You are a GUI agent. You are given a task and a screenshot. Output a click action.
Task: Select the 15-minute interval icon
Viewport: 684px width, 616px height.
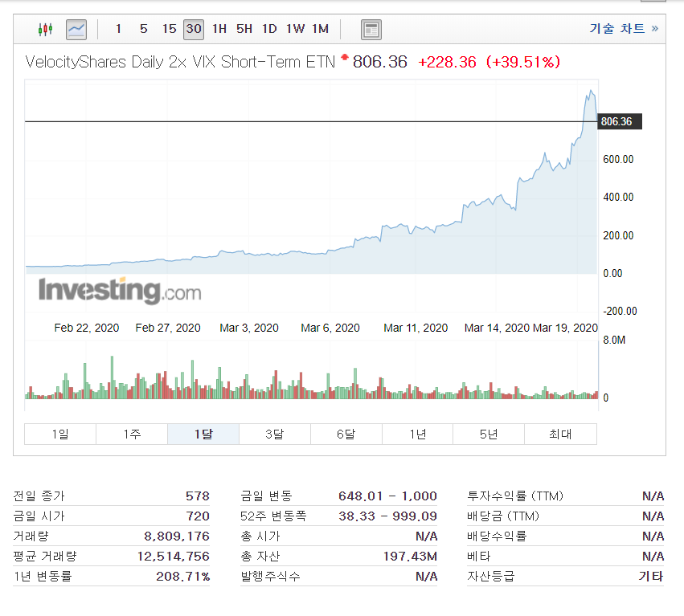[x=168, y=28]
